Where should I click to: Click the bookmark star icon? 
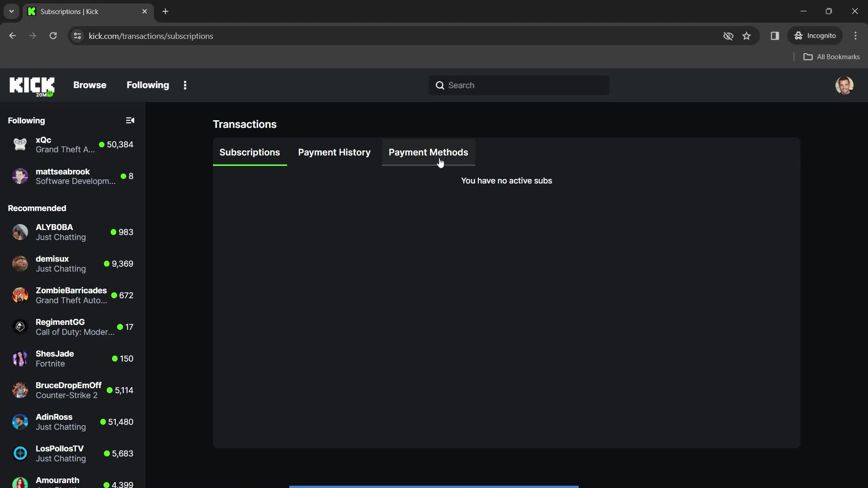pos(746,36)
